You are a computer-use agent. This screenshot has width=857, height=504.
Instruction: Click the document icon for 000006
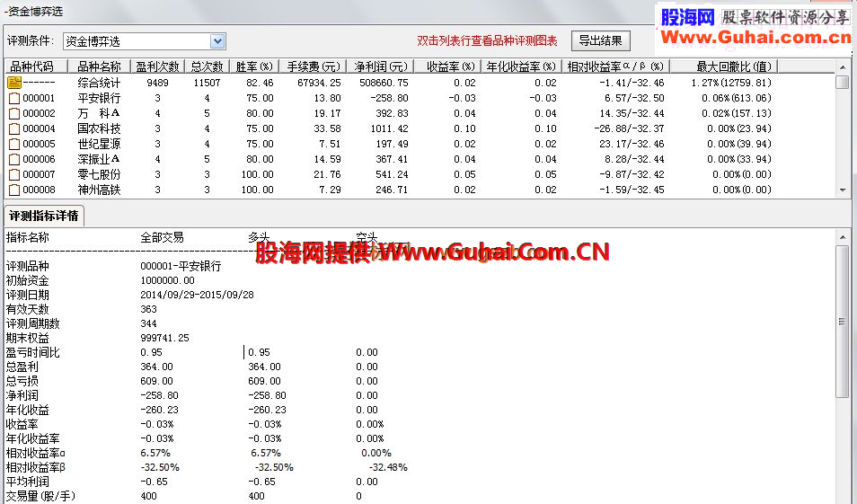click(14, 160)
